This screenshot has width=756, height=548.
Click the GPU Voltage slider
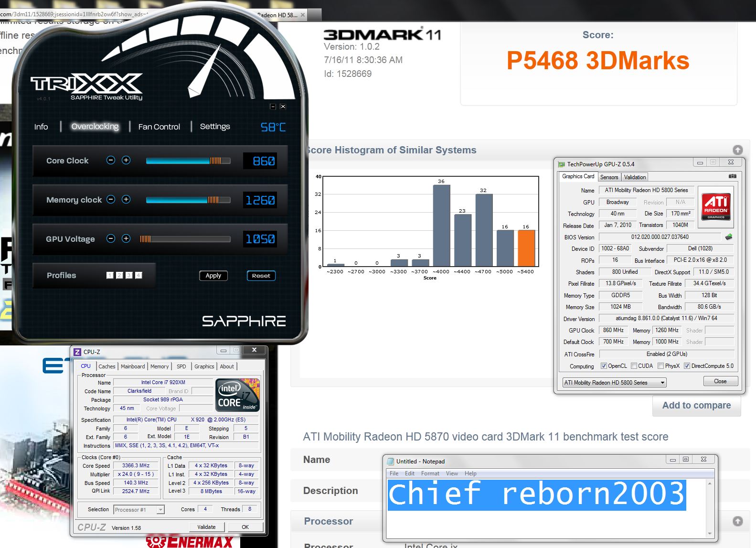tap(185, 239)
